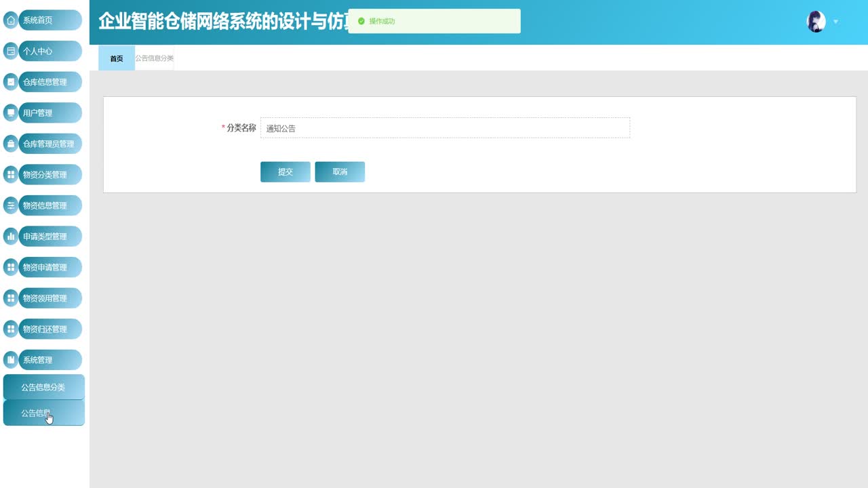Click the 取消 button
This screenshot has width=868, height=488.
(340, 172)
